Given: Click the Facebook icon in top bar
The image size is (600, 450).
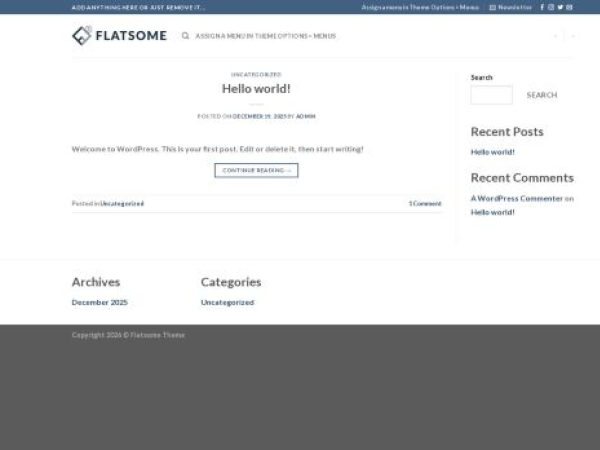Looking at the screenshot, I should pos(542,7).
